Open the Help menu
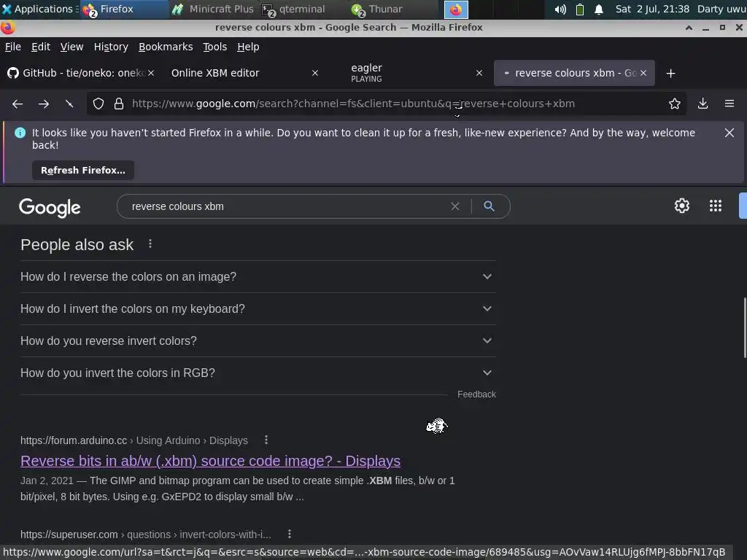Screen dimensions: 747x560 pos(248,47)
